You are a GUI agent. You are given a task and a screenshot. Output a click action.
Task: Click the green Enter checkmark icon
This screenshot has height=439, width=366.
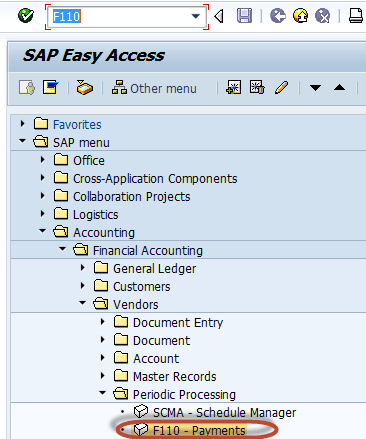26,16
